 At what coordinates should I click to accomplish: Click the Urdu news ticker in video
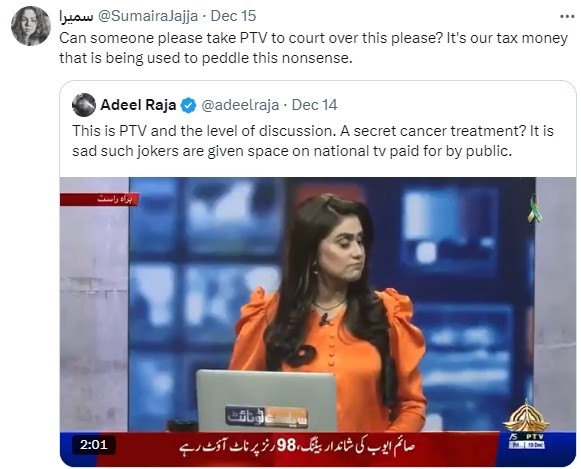[x=296, y=446]
